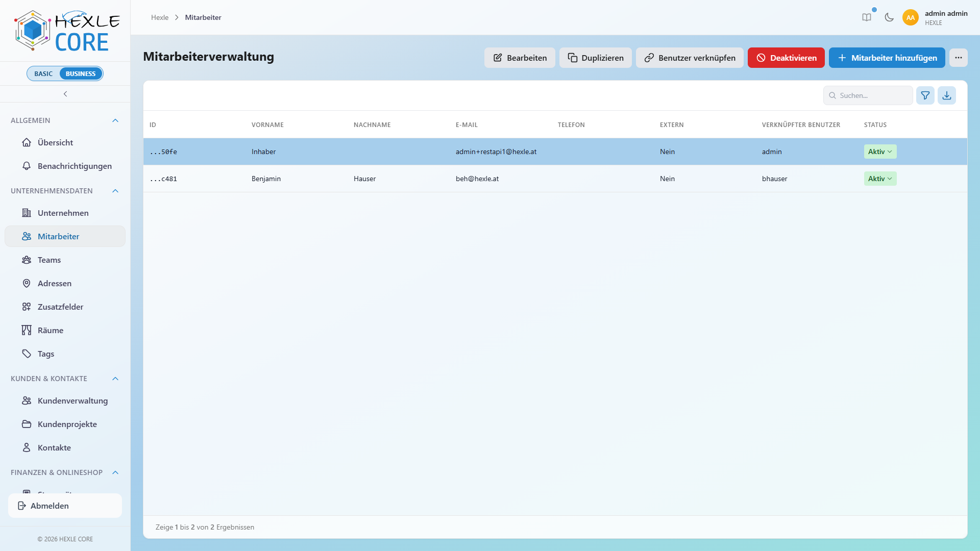The width and height of the screenshot is (980, 551).
Task: Open the three-dots more actions menu
Action: pyautogui.click(x=959, y=58)
